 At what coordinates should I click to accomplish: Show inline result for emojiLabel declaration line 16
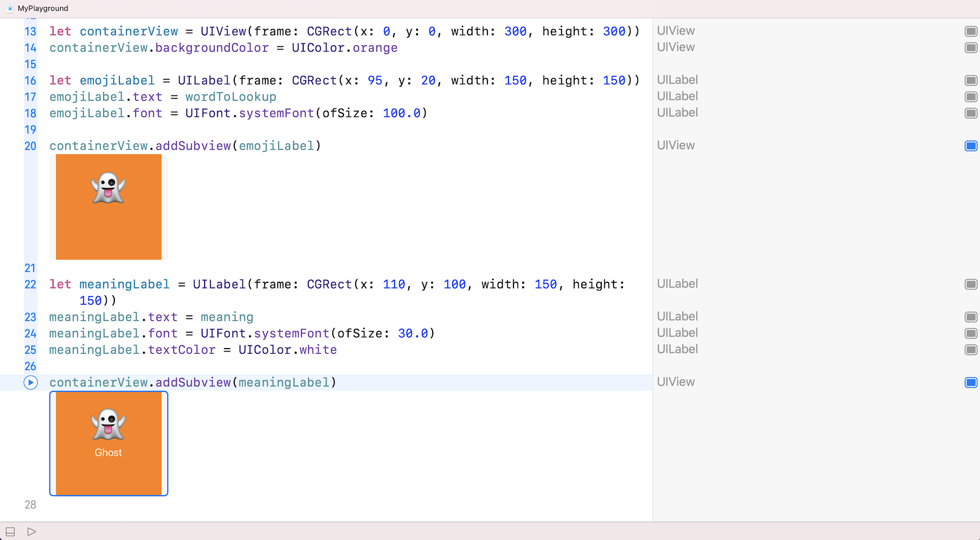970,80
